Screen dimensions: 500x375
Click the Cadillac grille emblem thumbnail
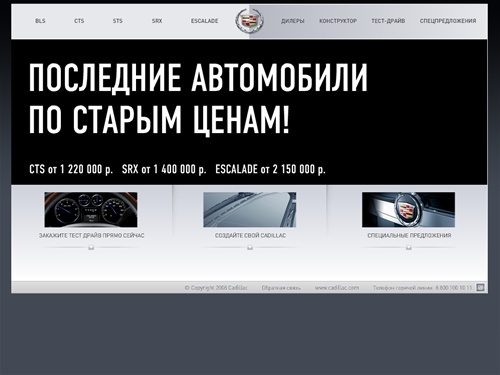pos(408,210)
